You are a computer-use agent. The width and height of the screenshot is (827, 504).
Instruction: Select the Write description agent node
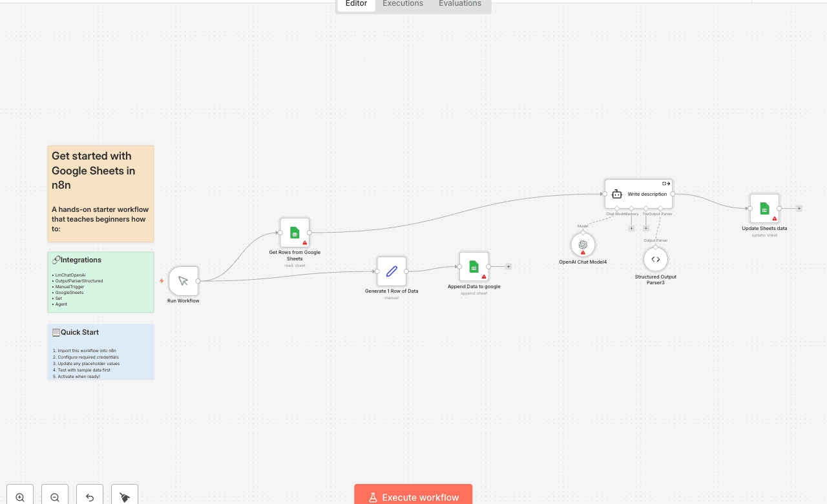tap(638, 194)
